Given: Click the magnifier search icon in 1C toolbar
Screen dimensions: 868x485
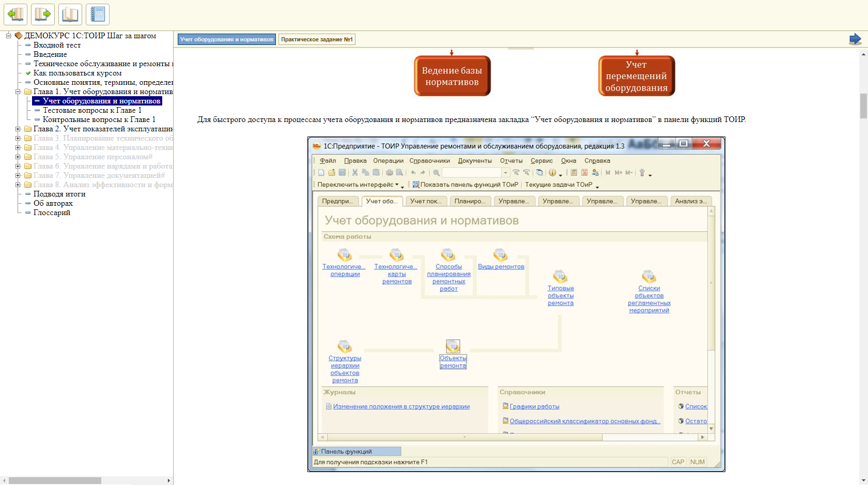Looking at the screenshot, I should [x=437, y=173].
